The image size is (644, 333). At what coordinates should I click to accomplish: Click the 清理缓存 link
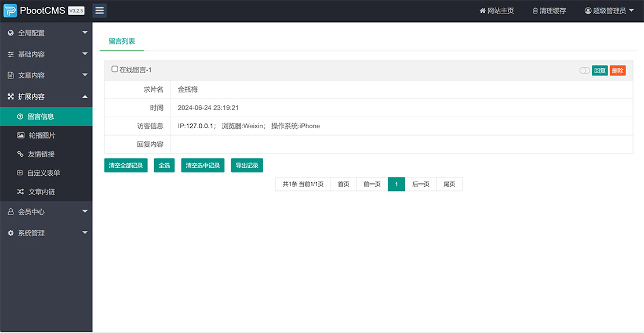coord(549,10)
